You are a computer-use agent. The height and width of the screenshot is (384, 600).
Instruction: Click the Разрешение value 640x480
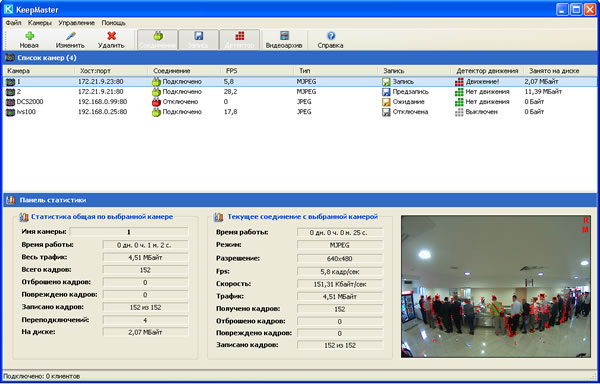pyautogui.click(x=340, y=259)
